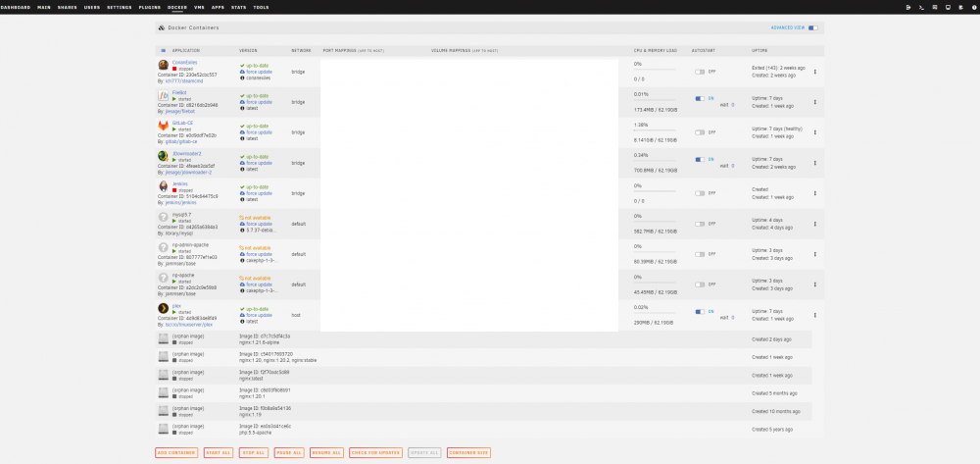Image resolution: width=980 pixels, height=464 pixels.
Task: Open the gitlab/gitlab-ce repository link
Action: pyautogui.click(x=180, y=141)
